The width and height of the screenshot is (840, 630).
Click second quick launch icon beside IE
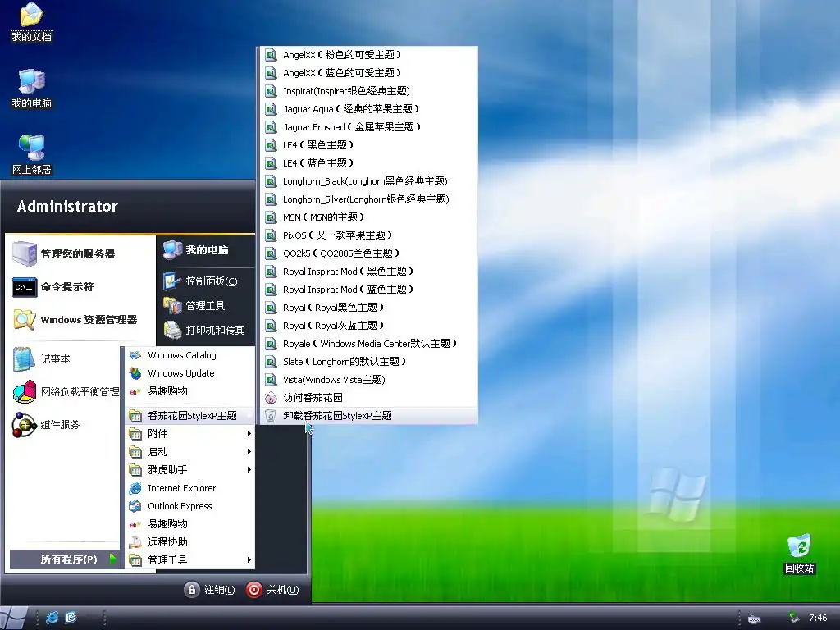pyautogui.click(x=71, y=618)
